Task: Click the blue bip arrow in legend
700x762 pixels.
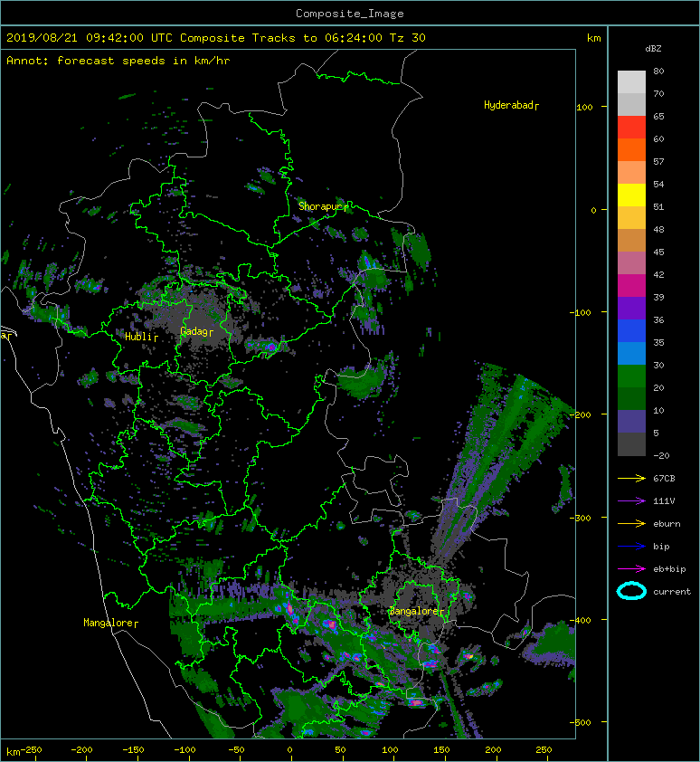Action: (631, 547)
